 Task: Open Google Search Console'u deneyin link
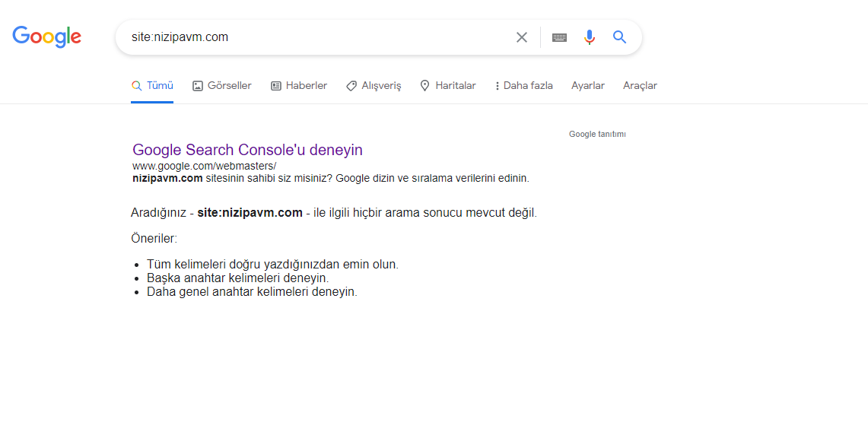[x=247, y=150]
